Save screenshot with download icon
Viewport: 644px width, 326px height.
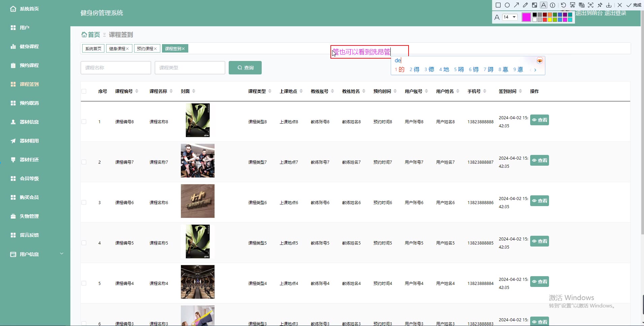tap(609, 5)
